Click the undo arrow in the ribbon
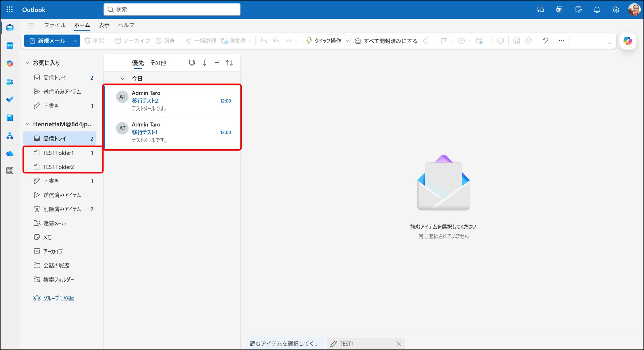This screenshot has height=350, width=644. 545,41
